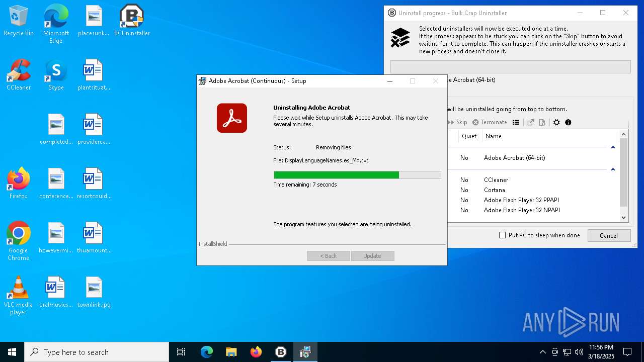
Task: Click Bulk Crap Uninstaller icon in header area
Action: click(400, 38)
